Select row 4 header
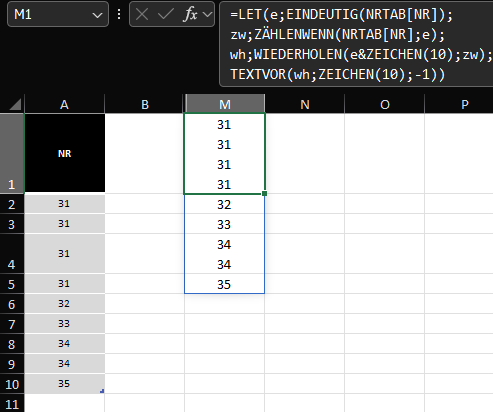Image resolution: width=493 pixels, height=412 pixels. pyautogui.click(x=12, y=254)
